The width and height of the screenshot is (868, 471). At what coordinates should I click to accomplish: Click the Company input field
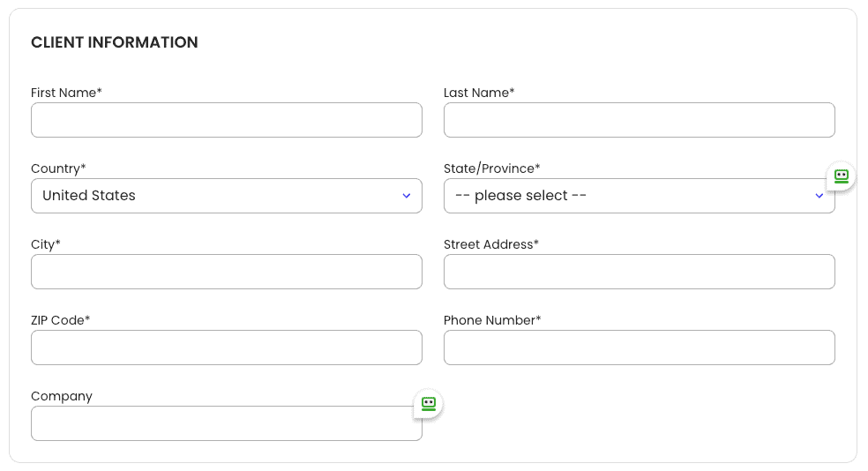coord(227,423)
